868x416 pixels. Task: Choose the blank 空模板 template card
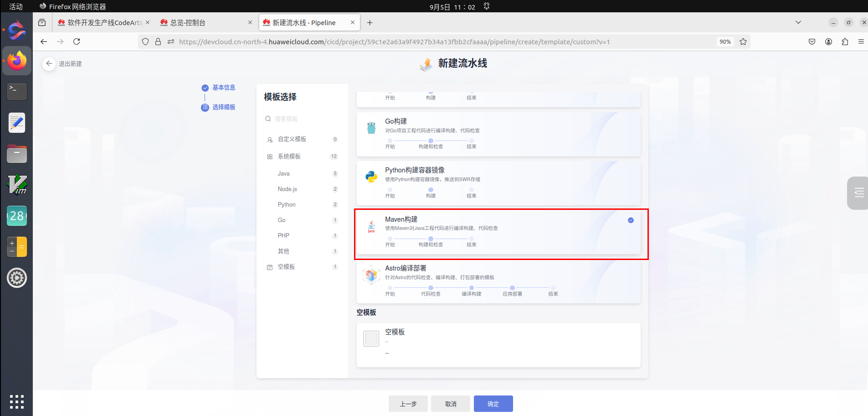point(498,345)
